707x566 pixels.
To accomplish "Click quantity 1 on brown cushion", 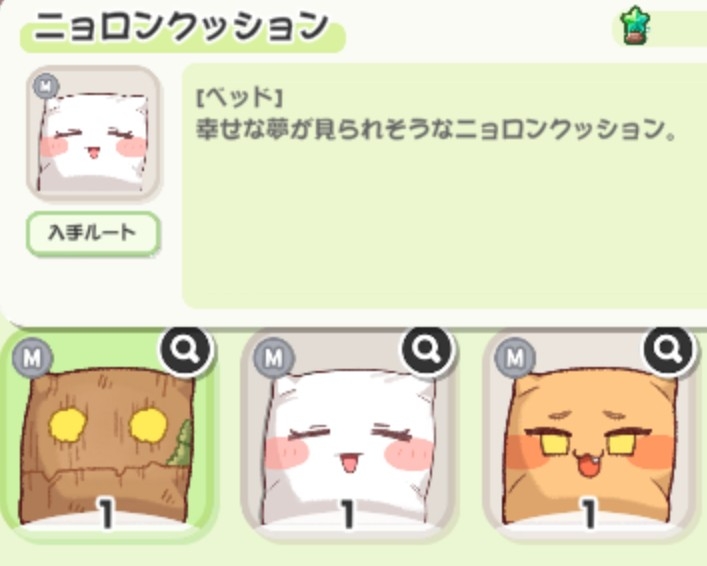I will pos(106,513).
